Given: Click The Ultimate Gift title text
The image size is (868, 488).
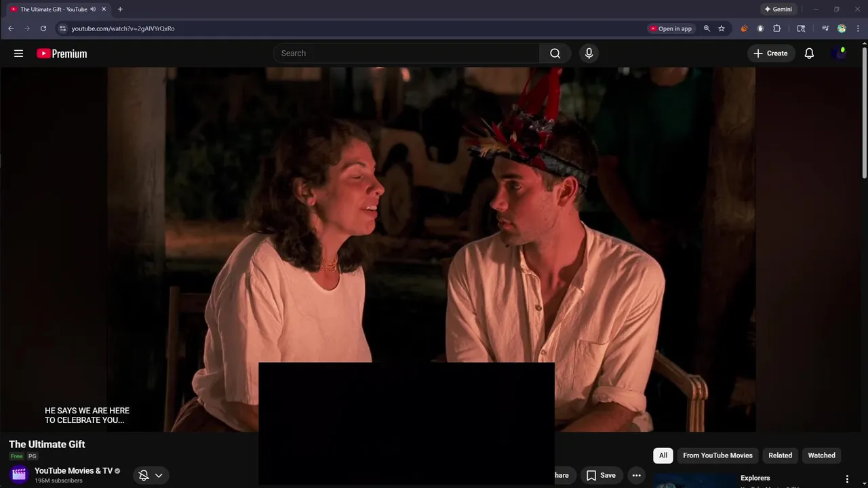Looking at the screenshot, I should pyautogui.click(x=47, y=444).
